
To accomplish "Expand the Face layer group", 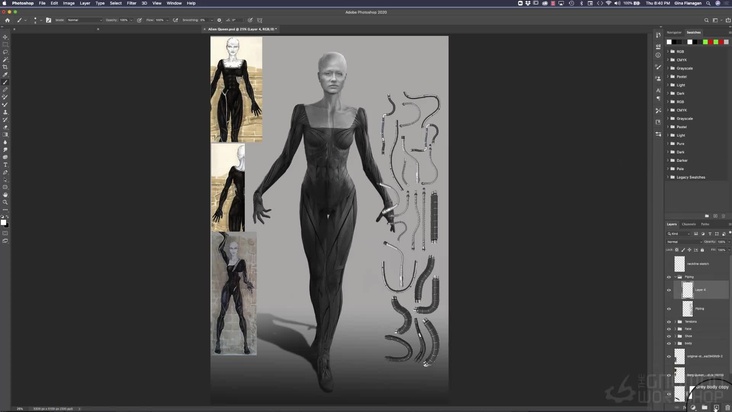I will tap(675, 329).
